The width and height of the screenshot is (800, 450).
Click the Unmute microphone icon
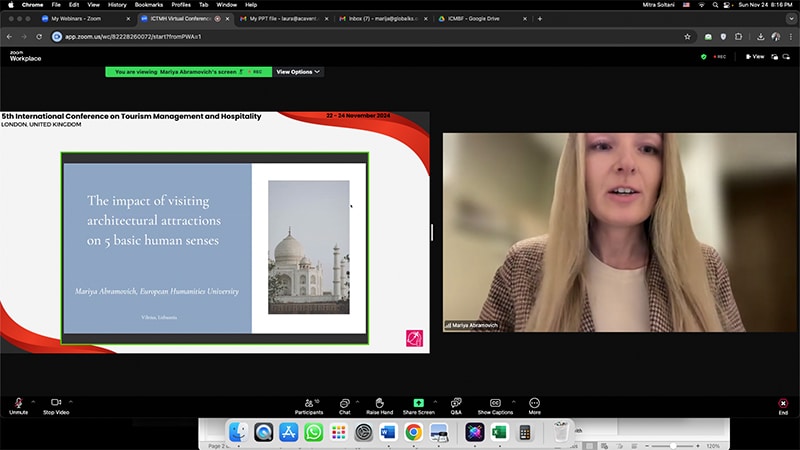(18, 402)
